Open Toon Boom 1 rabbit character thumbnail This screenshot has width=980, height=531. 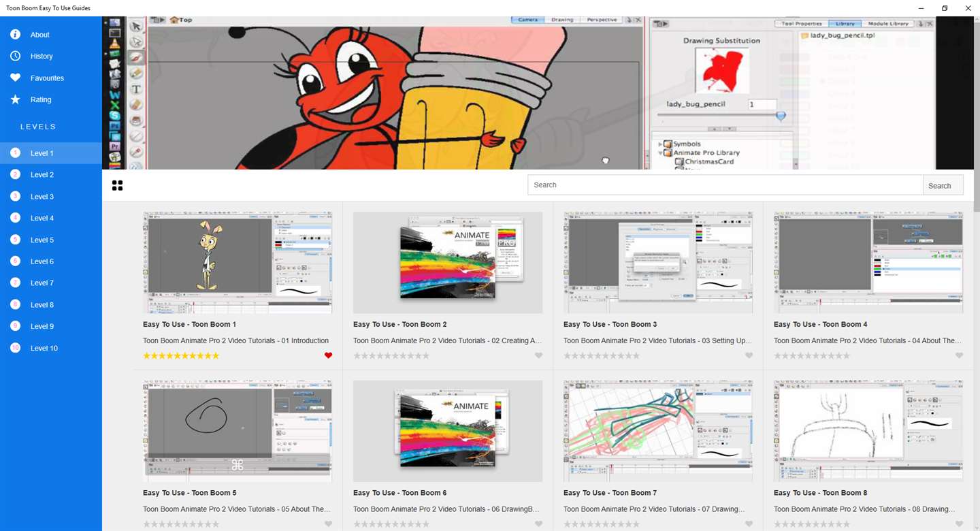(238, 262)
